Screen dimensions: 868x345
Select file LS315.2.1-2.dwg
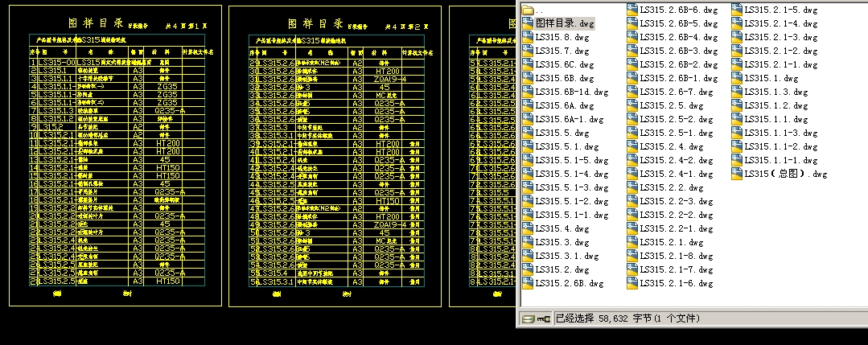pyautogui.click(x=775, y=51)
